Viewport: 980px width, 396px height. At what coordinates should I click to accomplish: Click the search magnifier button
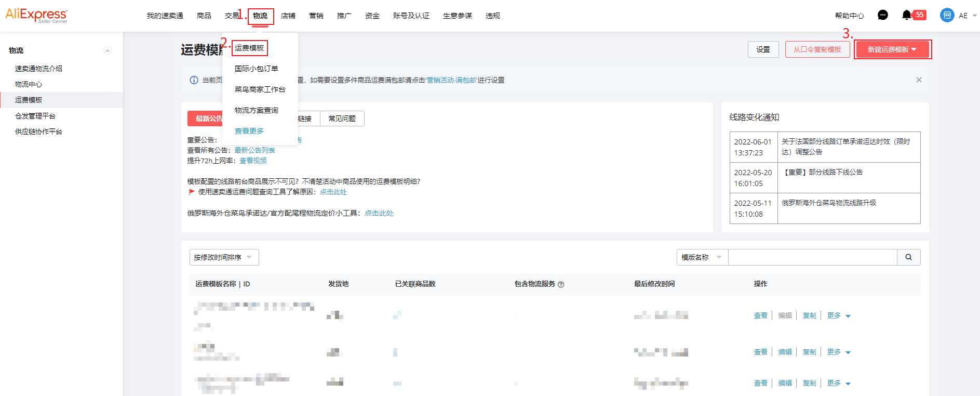point(908,257)
